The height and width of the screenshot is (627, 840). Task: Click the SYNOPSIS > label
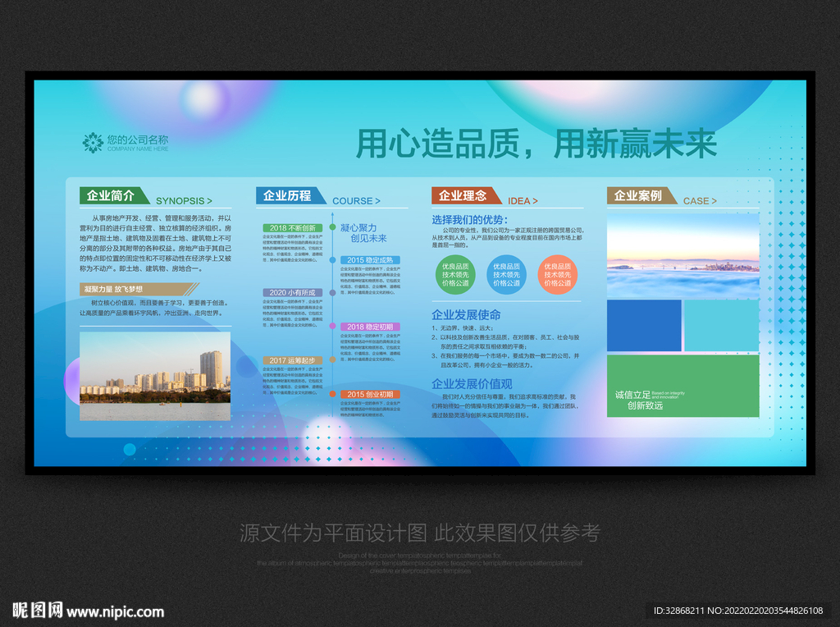pyautogui.click(x=184, y=201)
